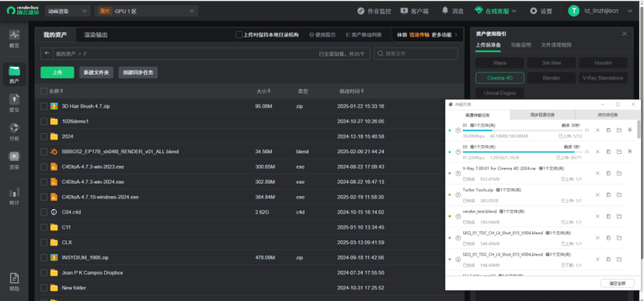Open the Jean P K Campos Dropbox folder
The width and height of the screenshot is (644, 301).
pyautogui.click(x=92, y=273)
